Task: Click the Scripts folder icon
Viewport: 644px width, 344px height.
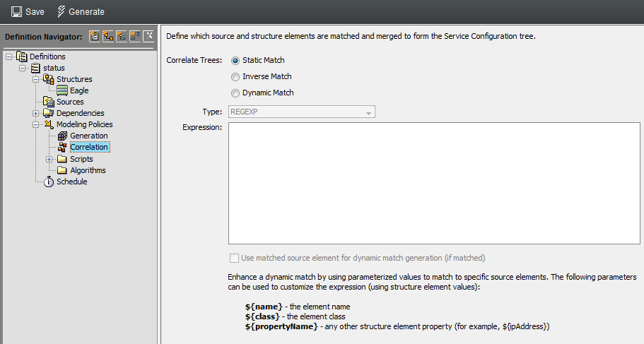Action: tap(62, 158)
